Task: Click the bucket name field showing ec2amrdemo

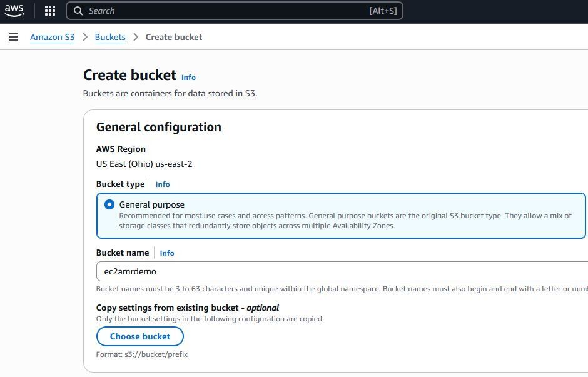Action: click(x=250, y=271)
